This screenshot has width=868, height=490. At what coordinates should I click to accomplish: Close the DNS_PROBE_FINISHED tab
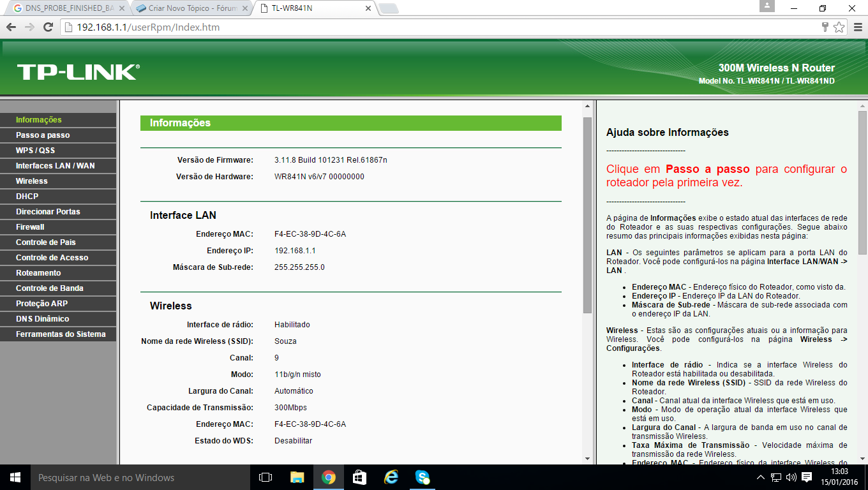click(x=122, y=9)
